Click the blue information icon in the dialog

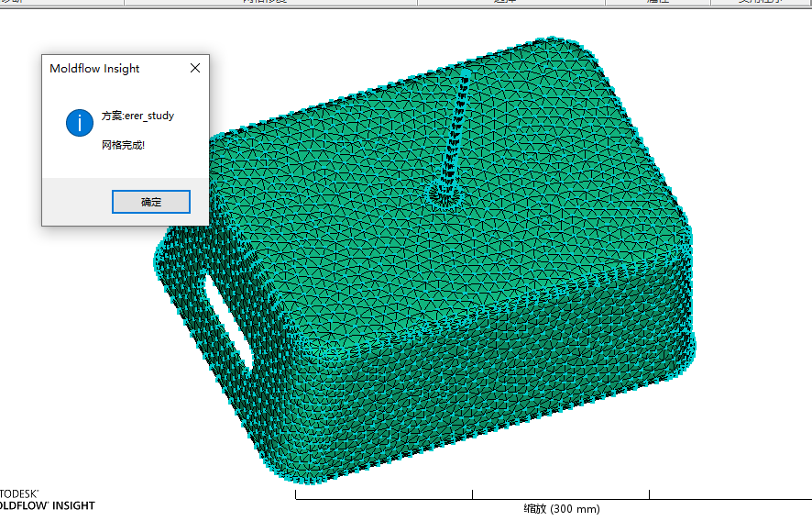point(79,123)
